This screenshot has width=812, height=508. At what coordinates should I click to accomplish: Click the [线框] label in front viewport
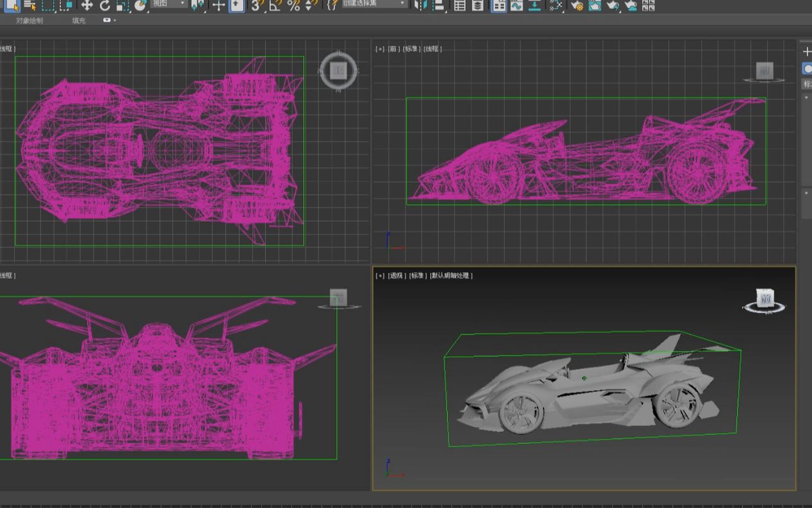pos(432,49)
